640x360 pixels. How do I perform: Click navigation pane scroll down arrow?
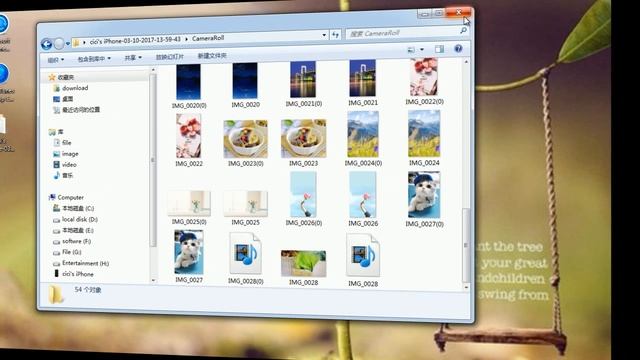point(153,280)
